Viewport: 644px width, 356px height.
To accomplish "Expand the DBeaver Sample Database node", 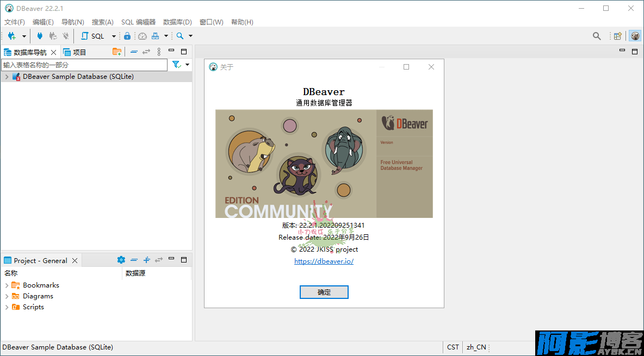I will (x=7, y=77).
